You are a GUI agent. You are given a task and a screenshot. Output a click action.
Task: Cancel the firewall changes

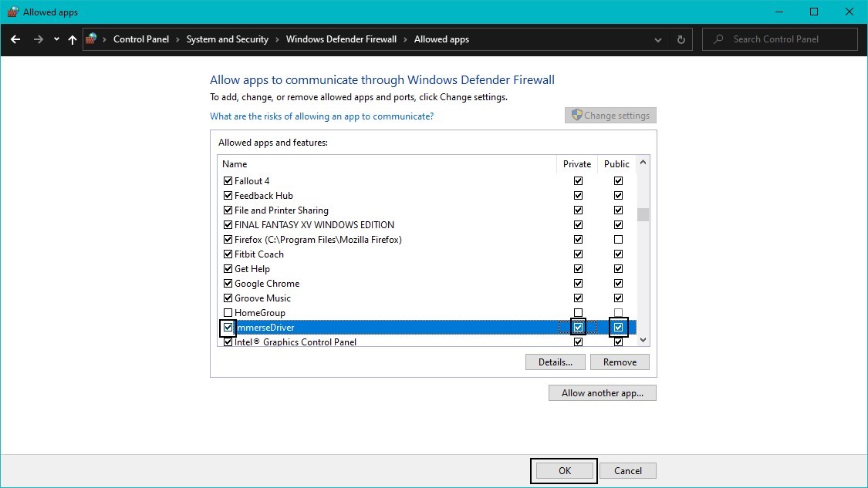(628, 471)
